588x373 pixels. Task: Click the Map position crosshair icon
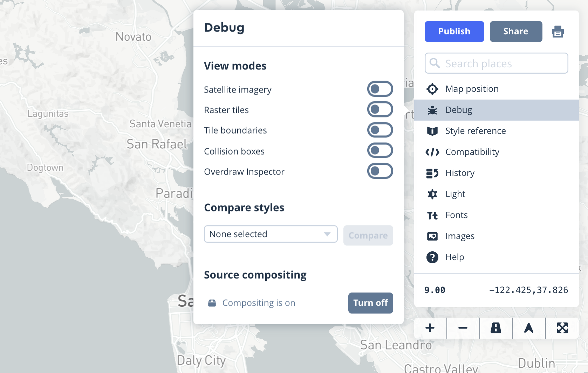432,89
